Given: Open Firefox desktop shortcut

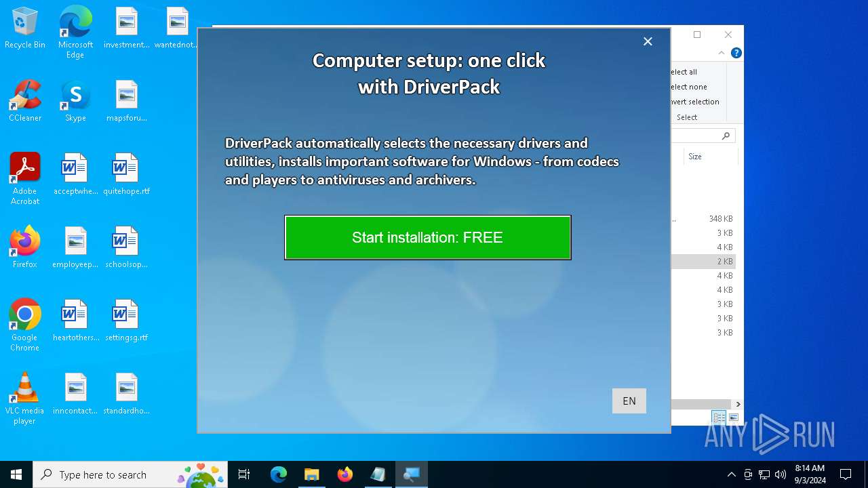Looking at the screenshot, I should pos(25,248).
